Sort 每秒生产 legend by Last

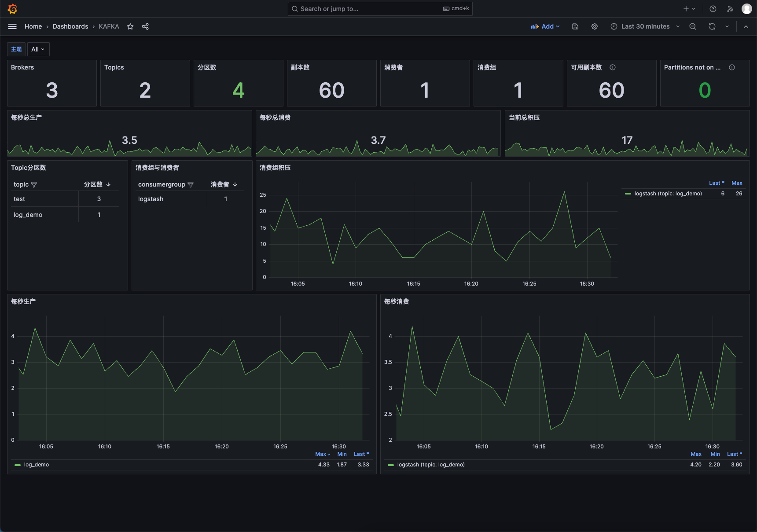click(361, 454)
